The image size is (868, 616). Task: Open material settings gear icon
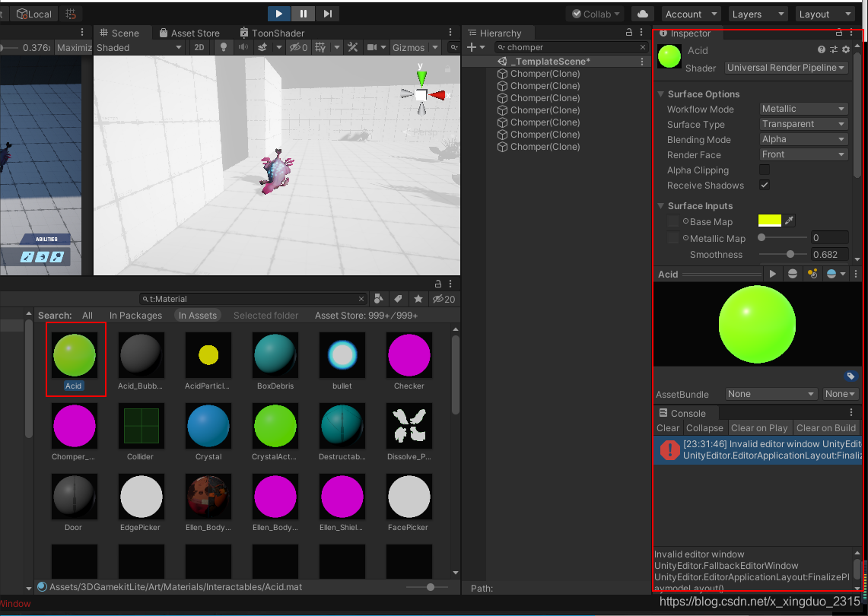pyautogui.click(x=846, y=49)
